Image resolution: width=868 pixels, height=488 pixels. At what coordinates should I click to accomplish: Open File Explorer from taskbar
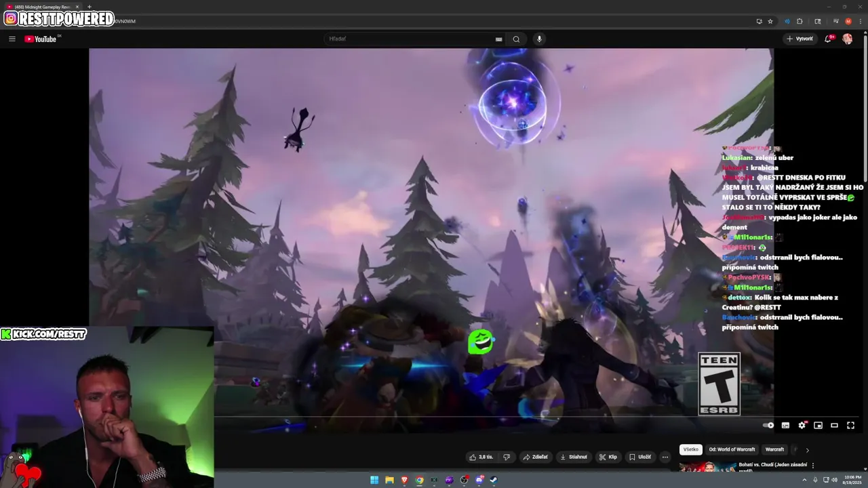point(389,480)
